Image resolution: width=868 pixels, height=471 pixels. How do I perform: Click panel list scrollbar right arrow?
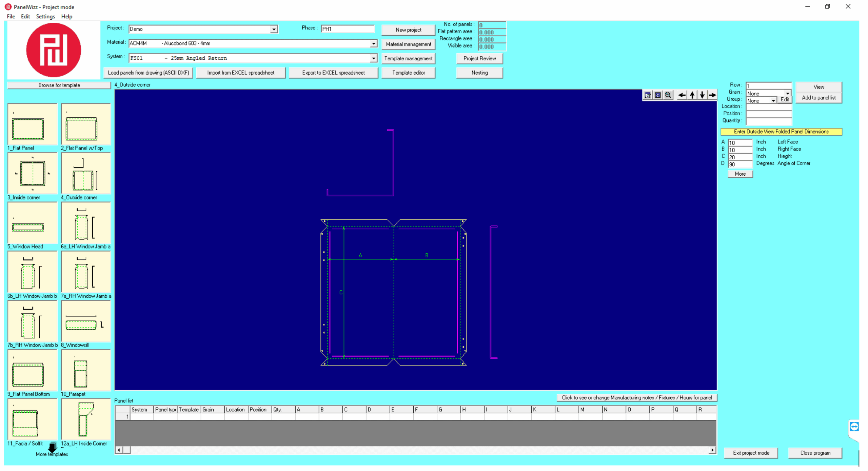tap(712, 450)
